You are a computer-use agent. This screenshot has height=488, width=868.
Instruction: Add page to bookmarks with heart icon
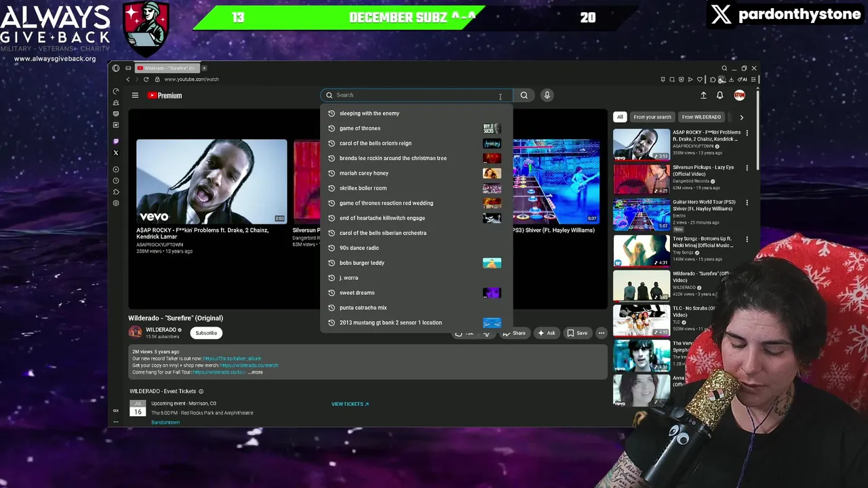(x=700, y=79)
